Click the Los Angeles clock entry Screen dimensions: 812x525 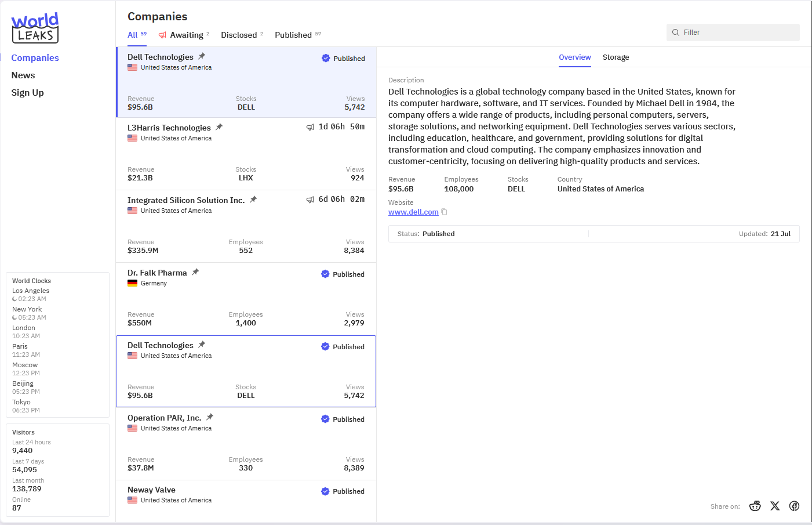pos(31,295)
